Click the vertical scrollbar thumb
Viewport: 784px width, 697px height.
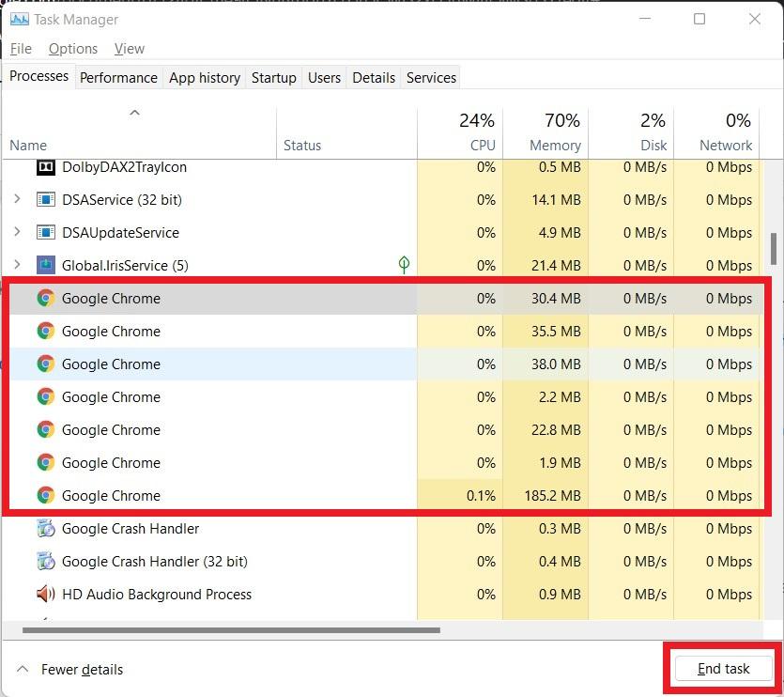coord(774,249)
